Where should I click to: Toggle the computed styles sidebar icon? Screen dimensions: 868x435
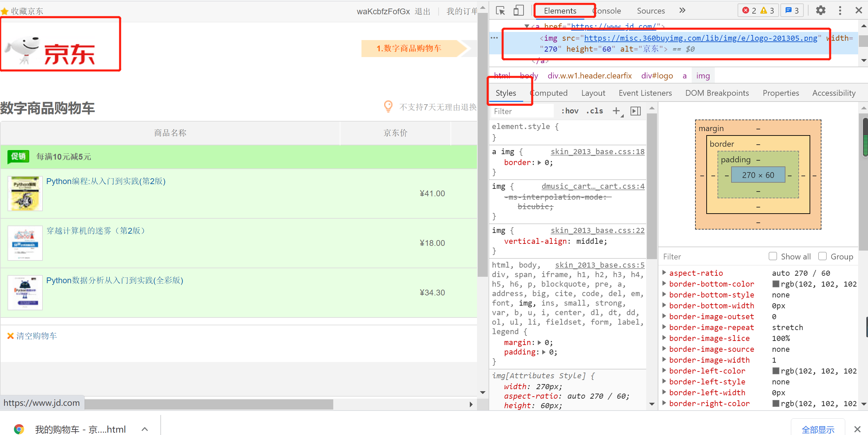pos(635,111)
